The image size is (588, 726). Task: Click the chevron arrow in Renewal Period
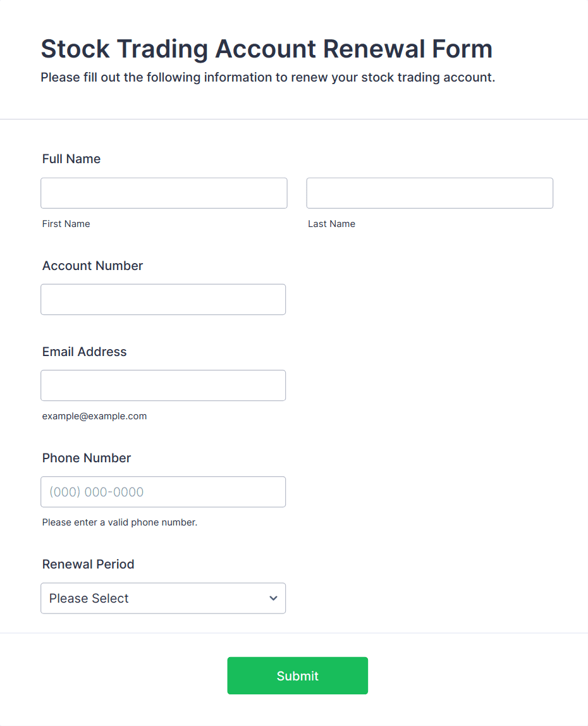click(273, 598)
